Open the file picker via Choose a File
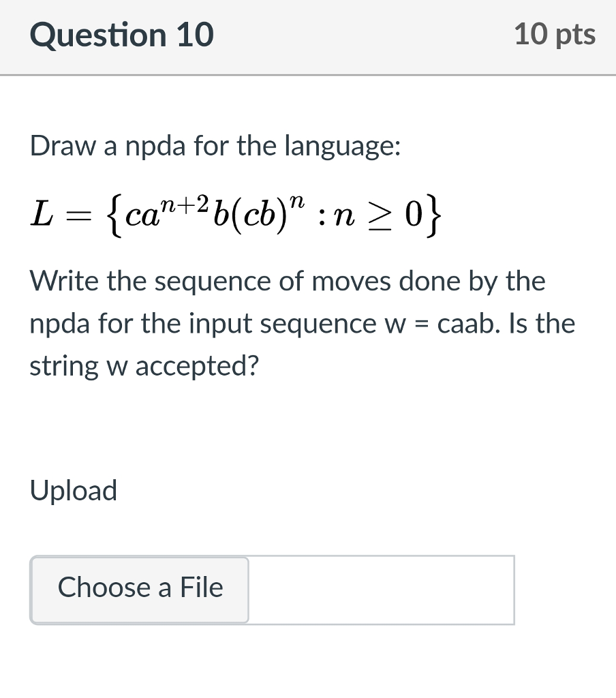Screen dimensions: 616x698 tap(139, 588)
